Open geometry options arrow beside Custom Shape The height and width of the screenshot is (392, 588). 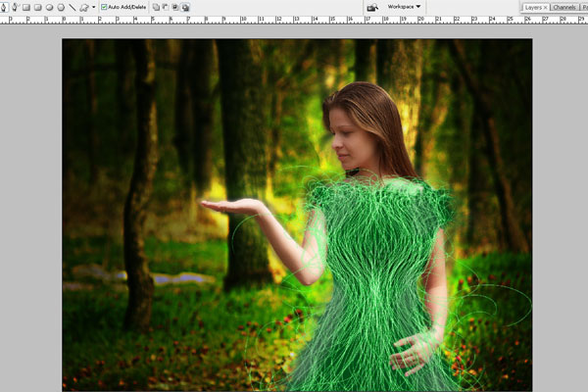pyautogui.click(x=93, y=7)
